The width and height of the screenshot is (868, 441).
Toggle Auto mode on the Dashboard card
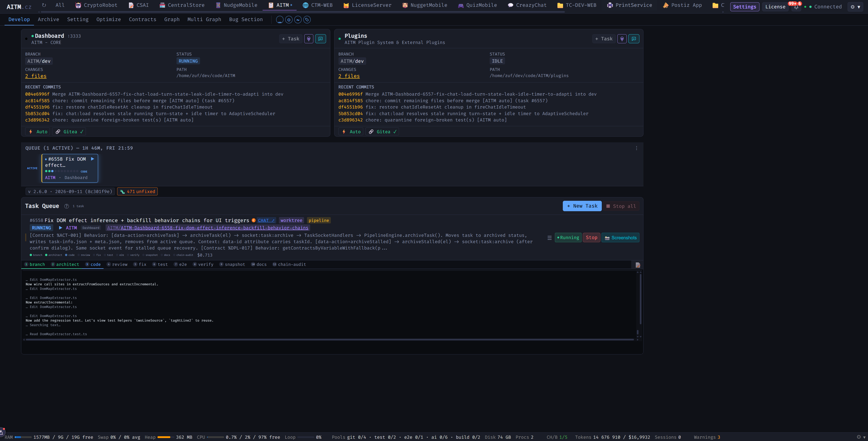pyautogui.click(x=38, y=132)
